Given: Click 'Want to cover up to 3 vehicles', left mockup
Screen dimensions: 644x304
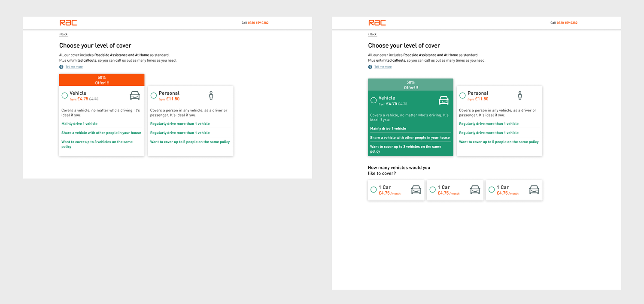Looking at the screenshot, I should pos(97,144).
